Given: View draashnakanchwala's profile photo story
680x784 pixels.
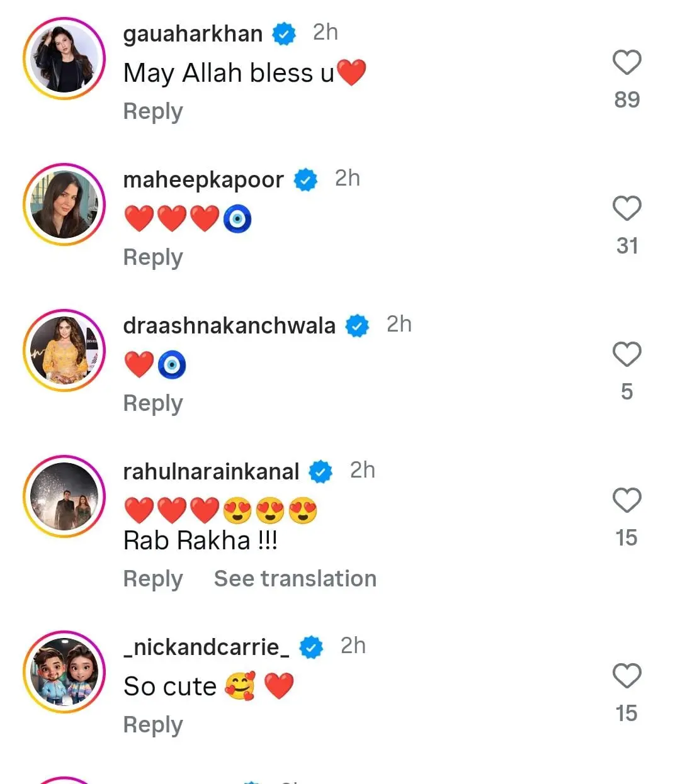Looking at the screenshot, I should click(64, 350).
